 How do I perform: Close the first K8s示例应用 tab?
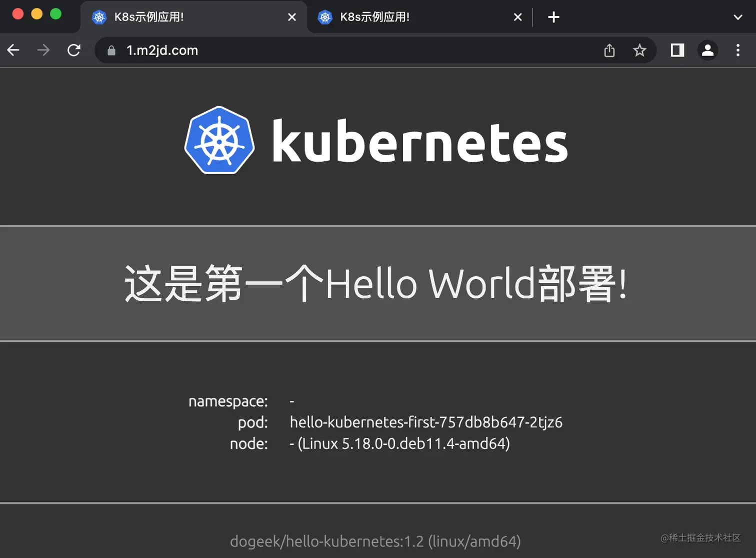coord(292,17)
